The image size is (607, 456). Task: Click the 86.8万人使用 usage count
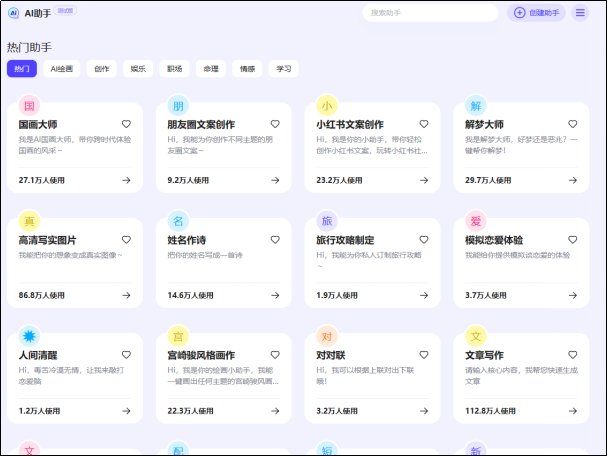41,295
